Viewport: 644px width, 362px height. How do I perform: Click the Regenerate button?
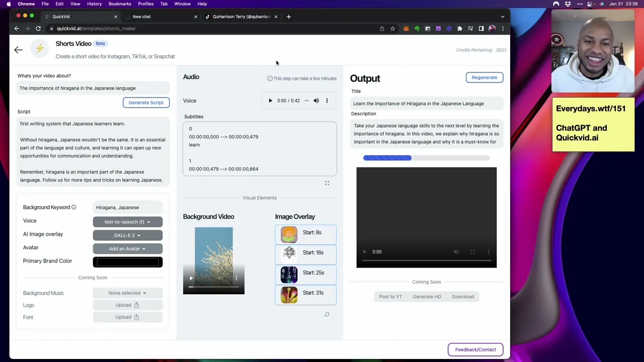(x=485, y=77)
